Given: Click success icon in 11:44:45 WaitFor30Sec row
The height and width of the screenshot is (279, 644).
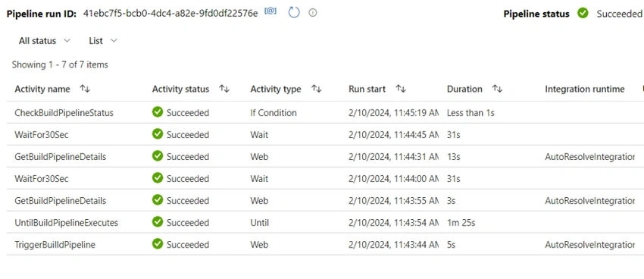Looking at the screenshot, I should point(158,134).
